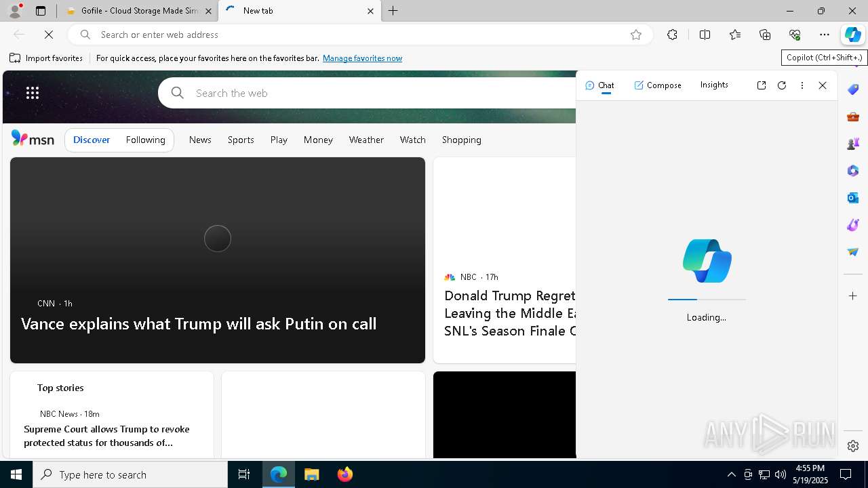Screen dimensions: 868x488
Task: Close the New tab tab
Action: pos(370,11)
